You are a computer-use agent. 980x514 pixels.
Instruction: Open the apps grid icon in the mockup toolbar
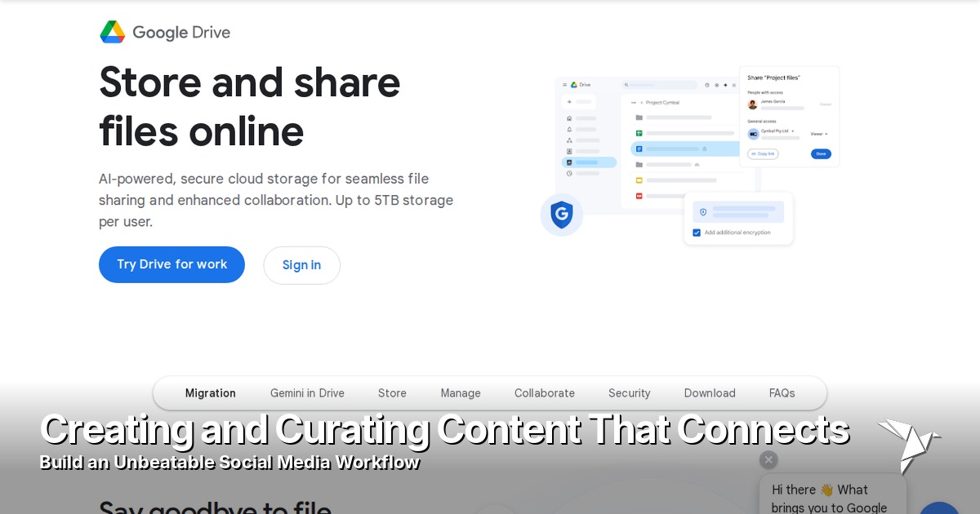(x=734, y=85)
